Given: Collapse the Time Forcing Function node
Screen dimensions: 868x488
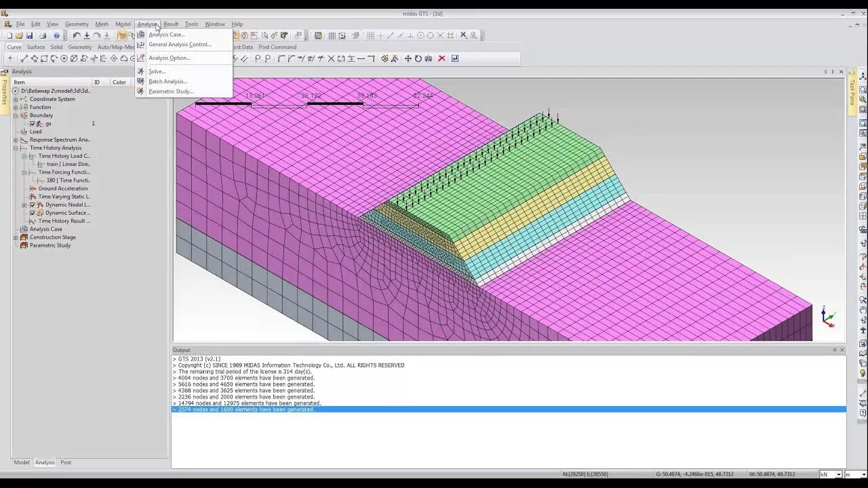Looking at the screenshot, I should (x=24, y=172).
